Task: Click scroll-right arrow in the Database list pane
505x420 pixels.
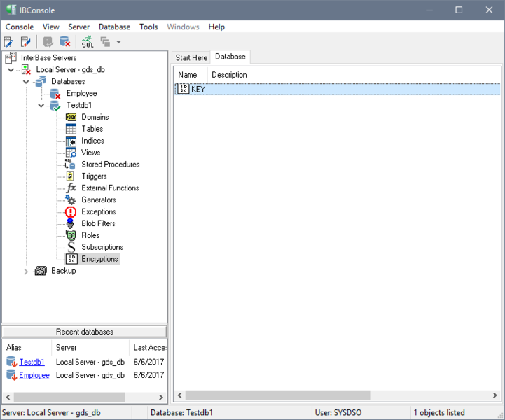Action: point(495,395)
